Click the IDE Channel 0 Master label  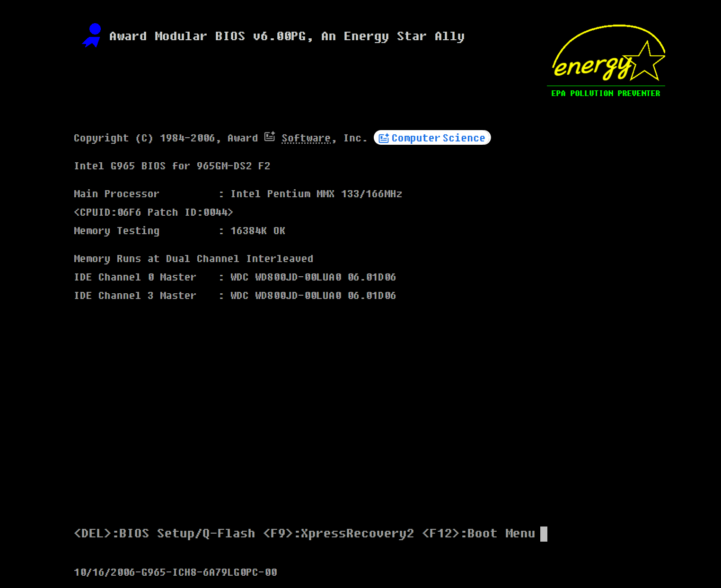coord(135,277)
